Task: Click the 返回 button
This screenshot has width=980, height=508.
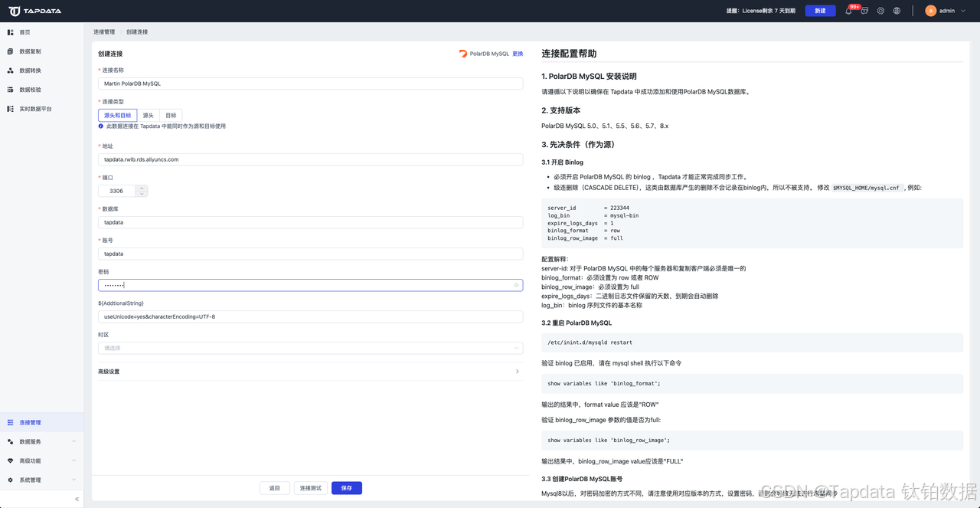Action: pos(275,488)
